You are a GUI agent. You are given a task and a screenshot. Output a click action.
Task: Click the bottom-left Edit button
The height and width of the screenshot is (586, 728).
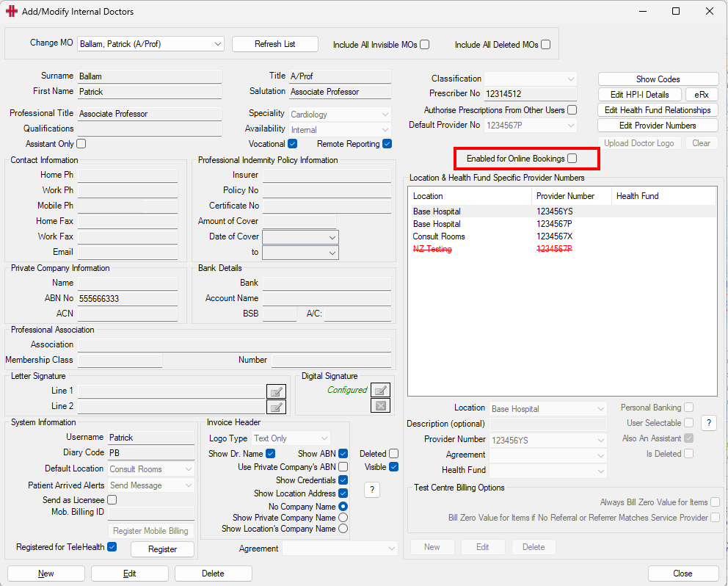(x=130, y=574)
